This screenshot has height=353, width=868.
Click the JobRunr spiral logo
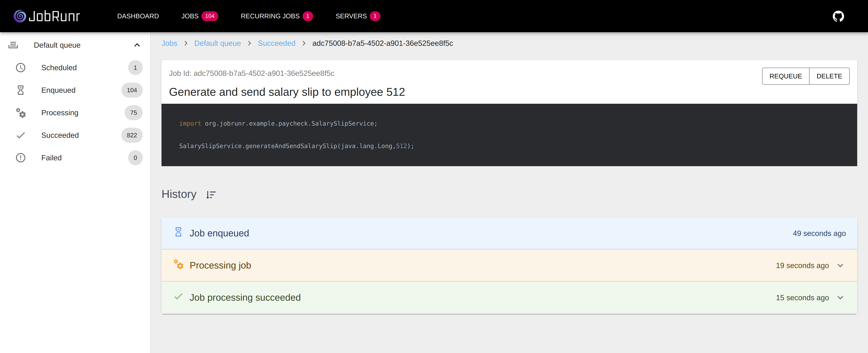pos(20,16)
